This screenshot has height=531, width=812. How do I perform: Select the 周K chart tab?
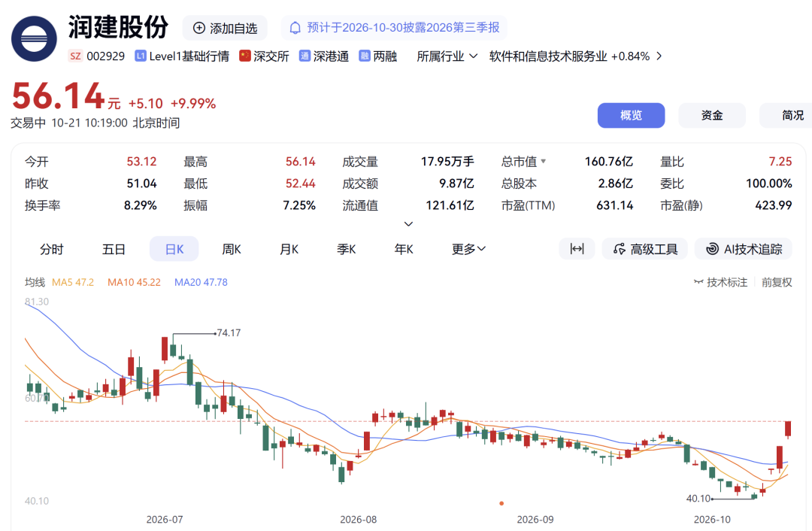click(x=232, y=249)
